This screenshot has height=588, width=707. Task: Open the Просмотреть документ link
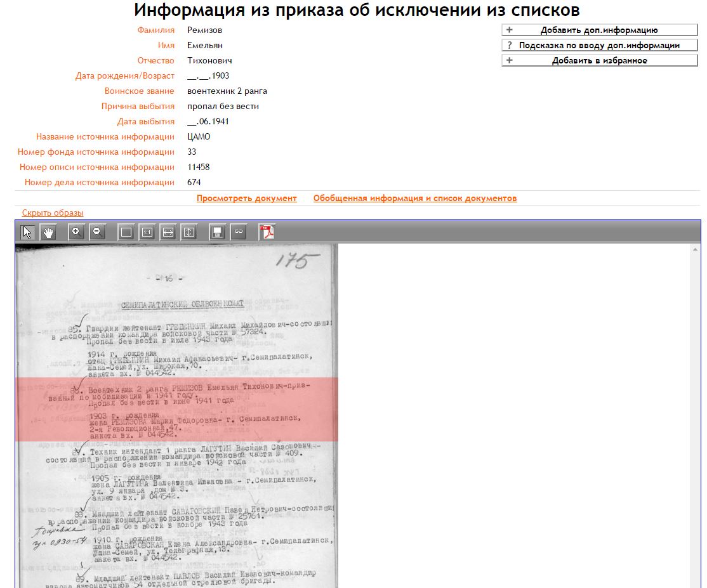(247, 199)
